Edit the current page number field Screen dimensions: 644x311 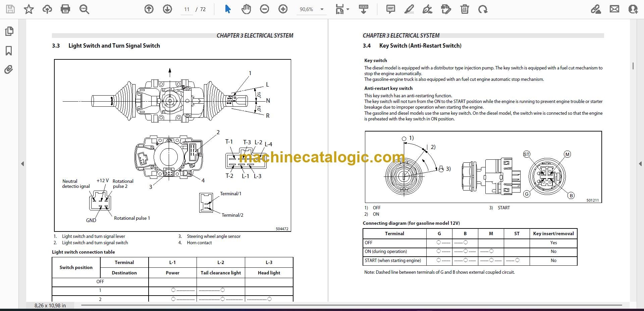(187, 9)
